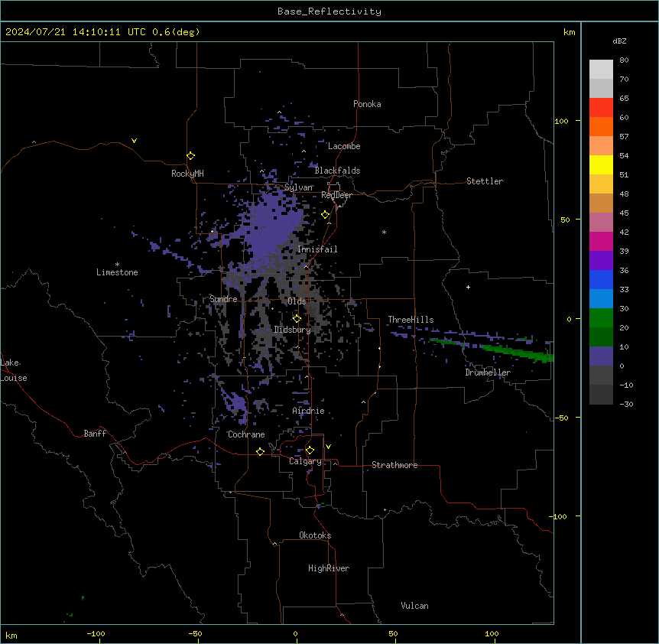Click the Limestone map label
This screenshot has height=644, width=659.
[117, 272]
